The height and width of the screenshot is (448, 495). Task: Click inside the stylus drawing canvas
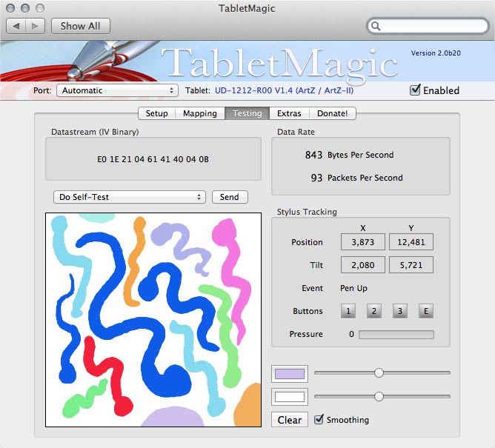point(153,320)
